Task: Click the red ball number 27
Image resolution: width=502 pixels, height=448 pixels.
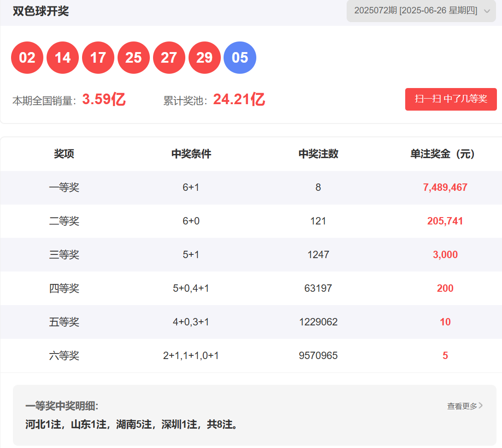Action: (x=169, y=58)
